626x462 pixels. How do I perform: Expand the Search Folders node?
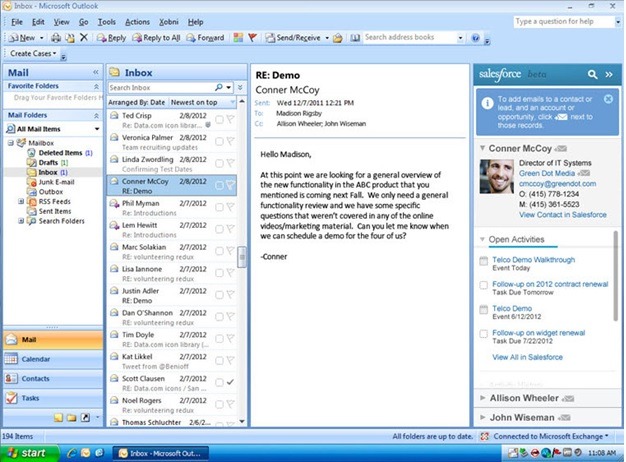pyautogui.click(x=21, y=221)
